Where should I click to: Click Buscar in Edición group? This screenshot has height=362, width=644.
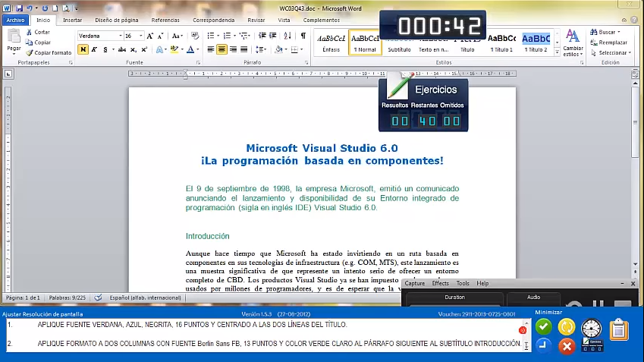tap(605, 32)
